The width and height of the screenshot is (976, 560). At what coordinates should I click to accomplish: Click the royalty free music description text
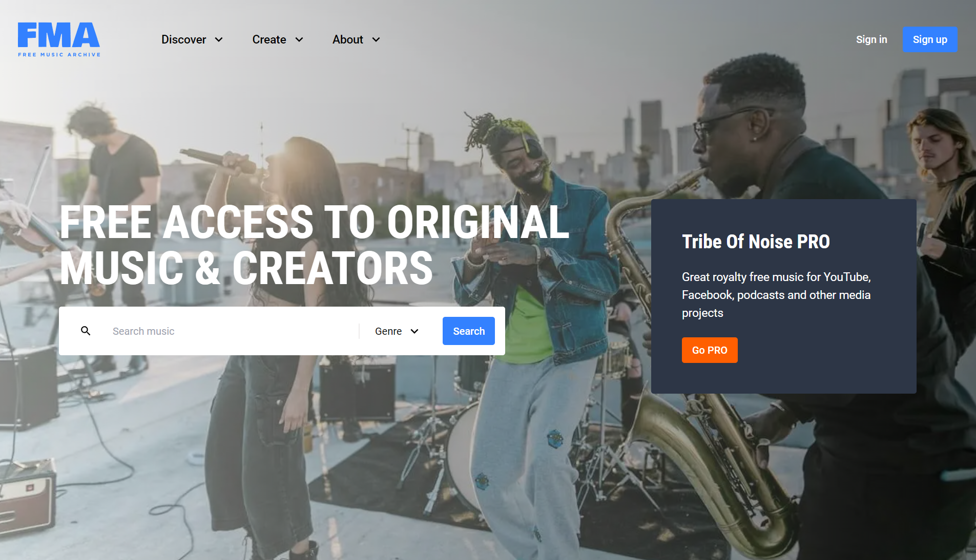tap(776, 295)
